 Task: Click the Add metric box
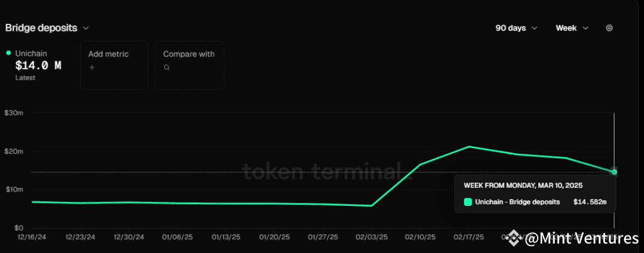click(x=114, y=65)
